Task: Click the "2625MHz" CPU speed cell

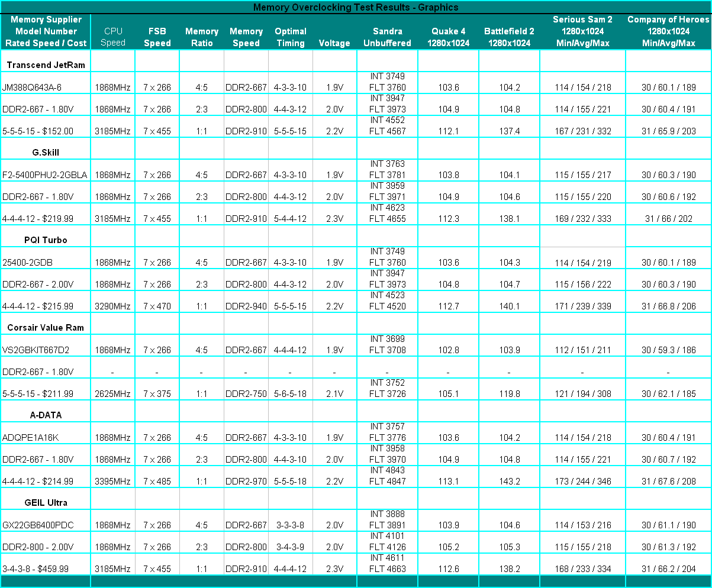Action: [x=113, y=393]
